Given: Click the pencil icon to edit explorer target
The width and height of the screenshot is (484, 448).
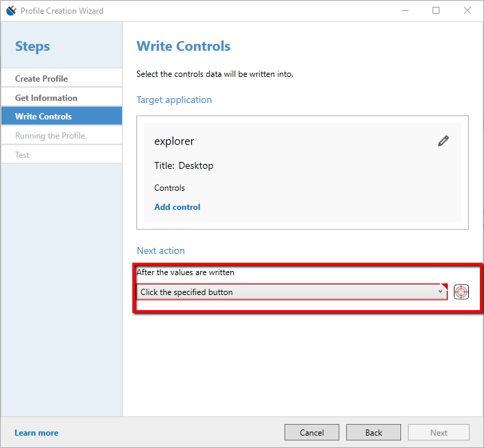Looking at the screenshot, I should tap(444, 141).
